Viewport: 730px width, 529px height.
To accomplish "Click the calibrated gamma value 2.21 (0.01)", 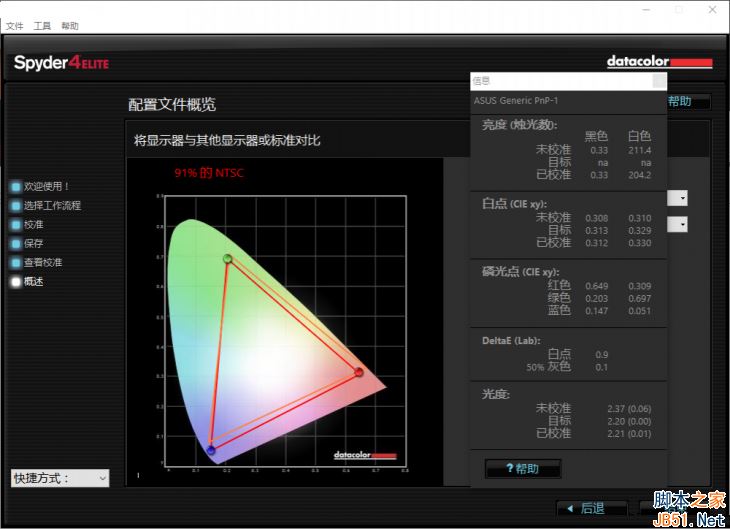I will point(629,434).
